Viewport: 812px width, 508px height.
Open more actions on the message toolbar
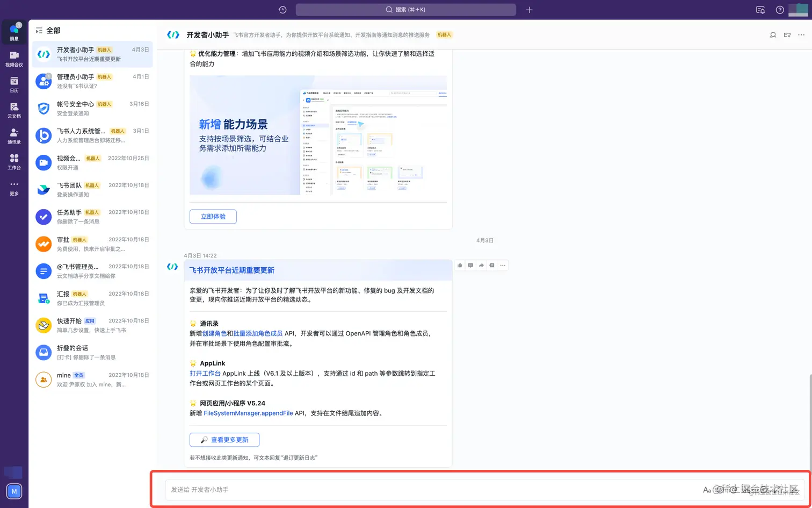pos(503,265)
